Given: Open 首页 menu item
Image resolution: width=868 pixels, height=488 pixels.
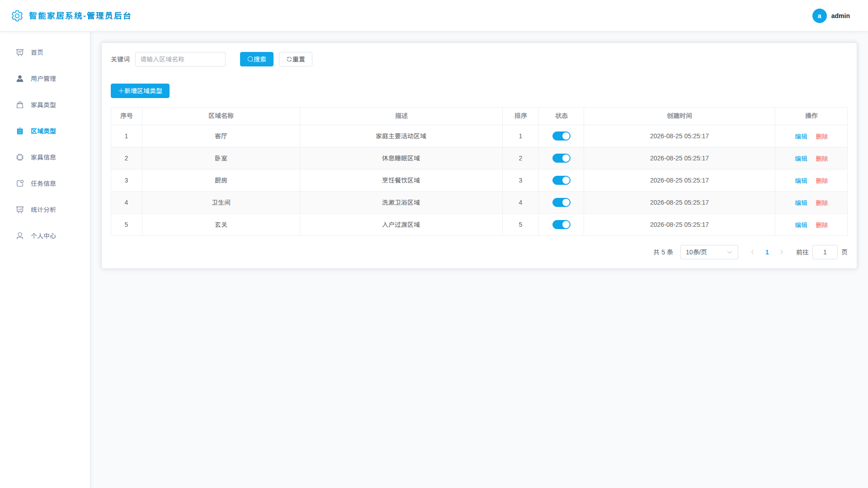Looking at the screenshot, I should pos(45,52).
